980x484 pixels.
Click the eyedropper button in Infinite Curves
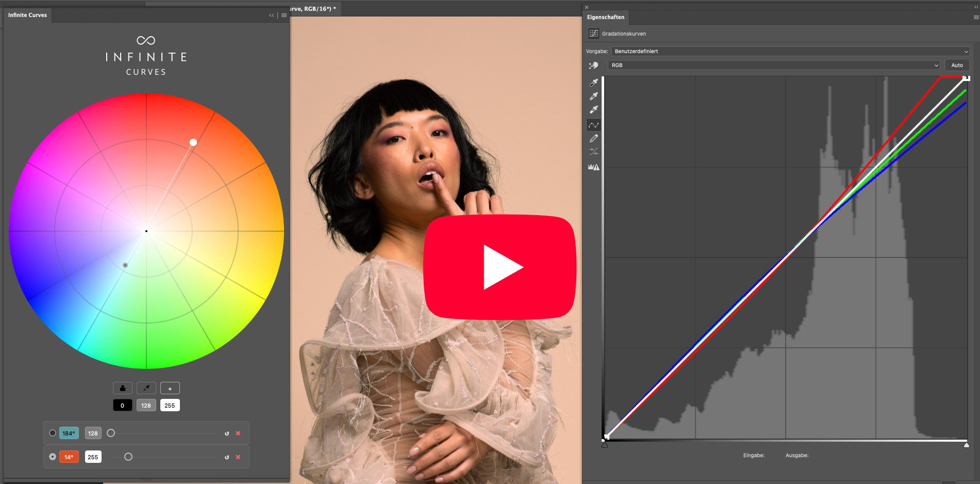pos(146,388)
